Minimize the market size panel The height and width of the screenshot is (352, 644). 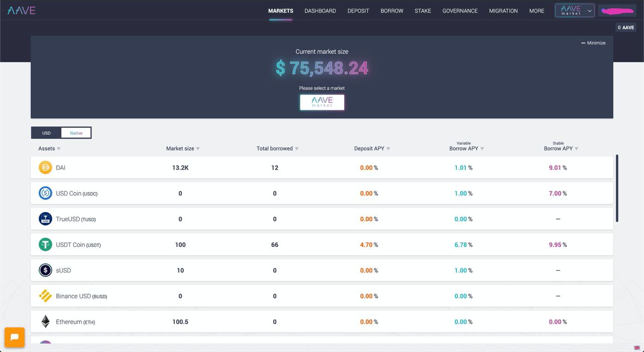[594, 43]
